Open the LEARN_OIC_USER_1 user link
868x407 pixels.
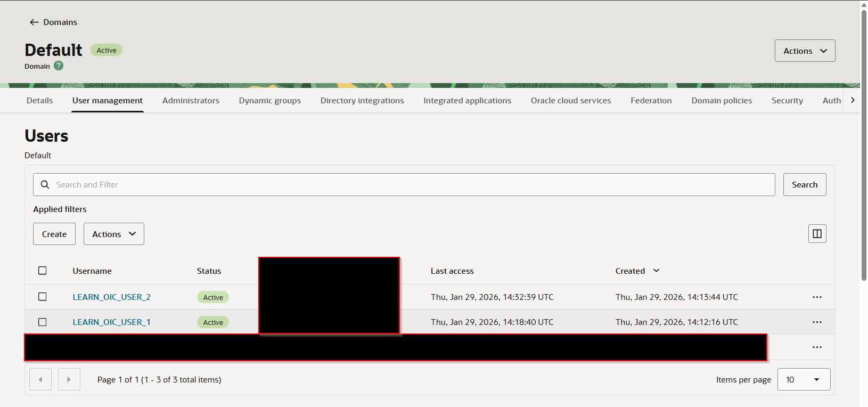(x=111, y=322)
